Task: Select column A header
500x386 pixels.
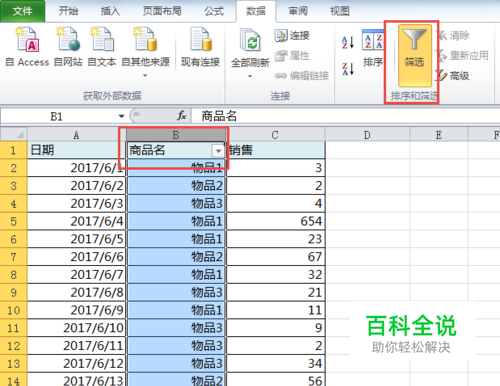Action: pos(76,135)
